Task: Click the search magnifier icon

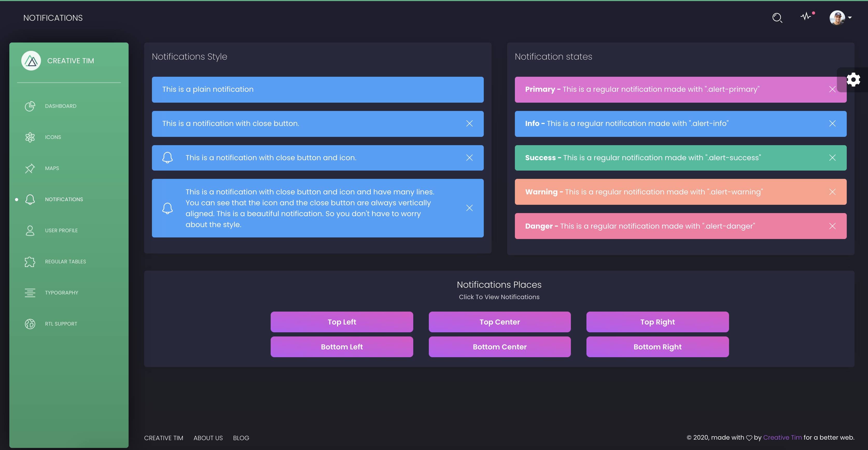Action: 777,18
